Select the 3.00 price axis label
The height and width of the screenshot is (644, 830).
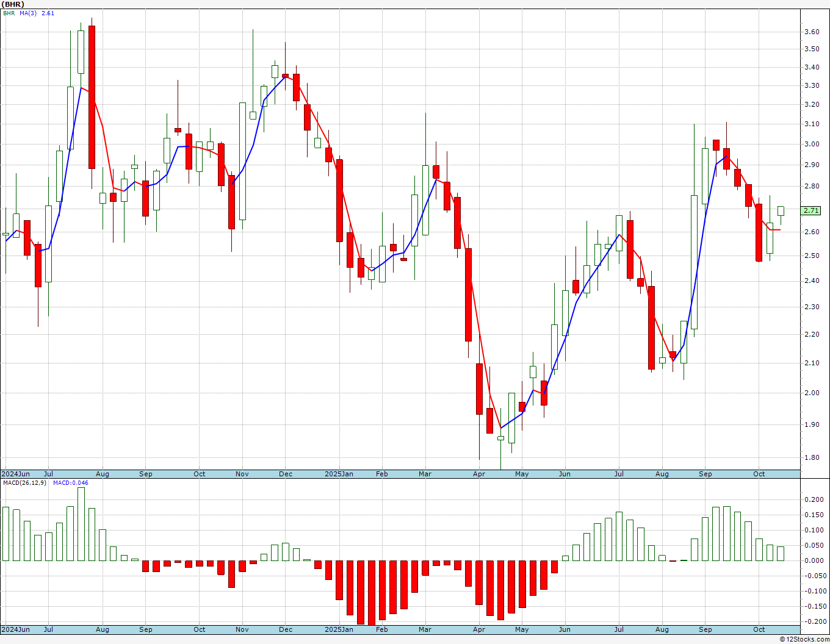tap(812, 144)
